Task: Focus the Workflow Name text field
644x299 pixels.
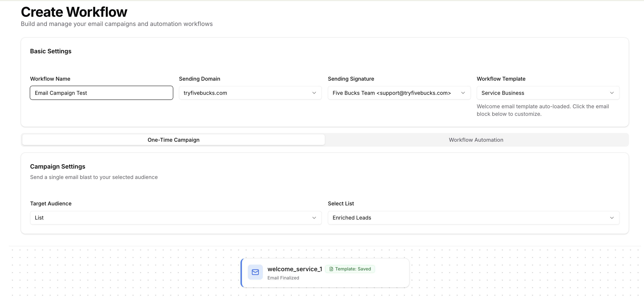Action: 101,93
